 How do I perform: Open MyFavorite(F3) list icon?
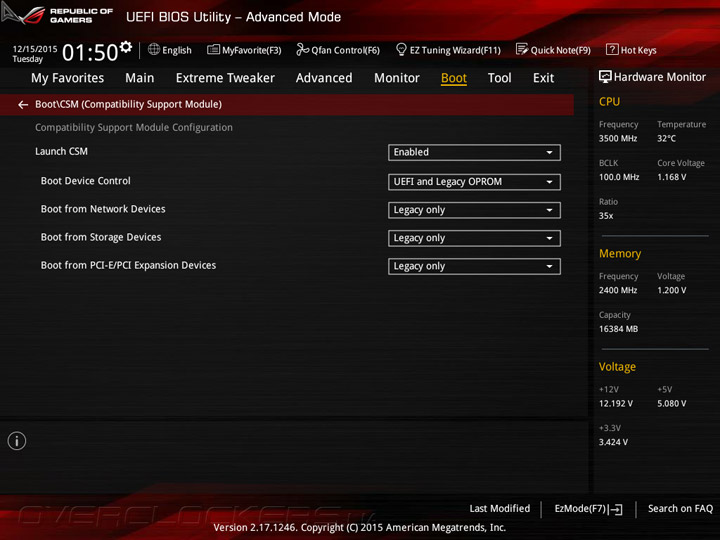pos(214,50)
